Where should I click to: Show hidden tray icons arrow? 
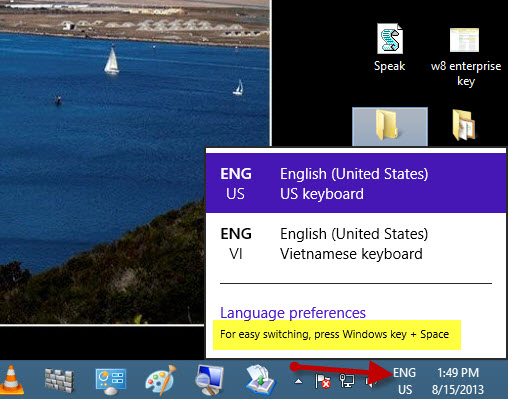pos(299,381)
